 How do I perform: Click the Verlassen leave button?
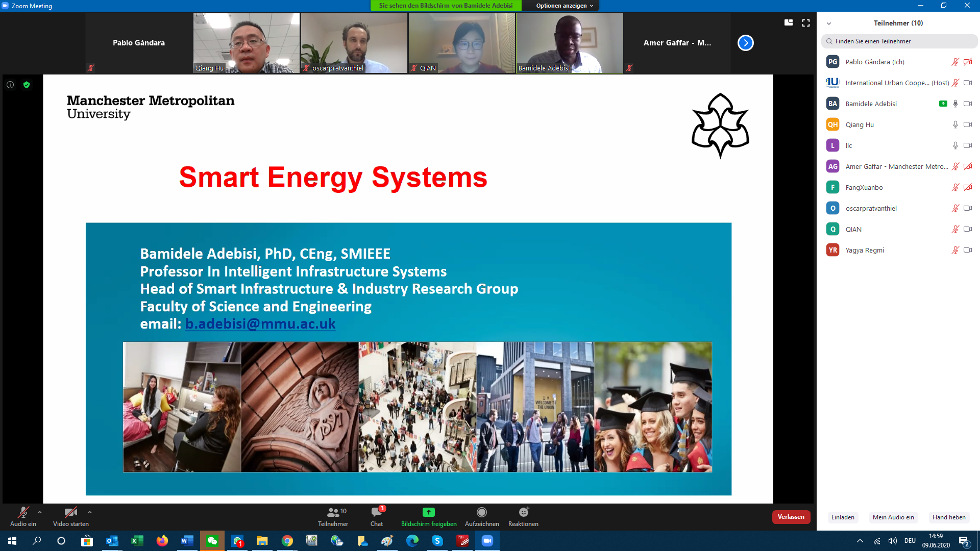pos(791,517)
